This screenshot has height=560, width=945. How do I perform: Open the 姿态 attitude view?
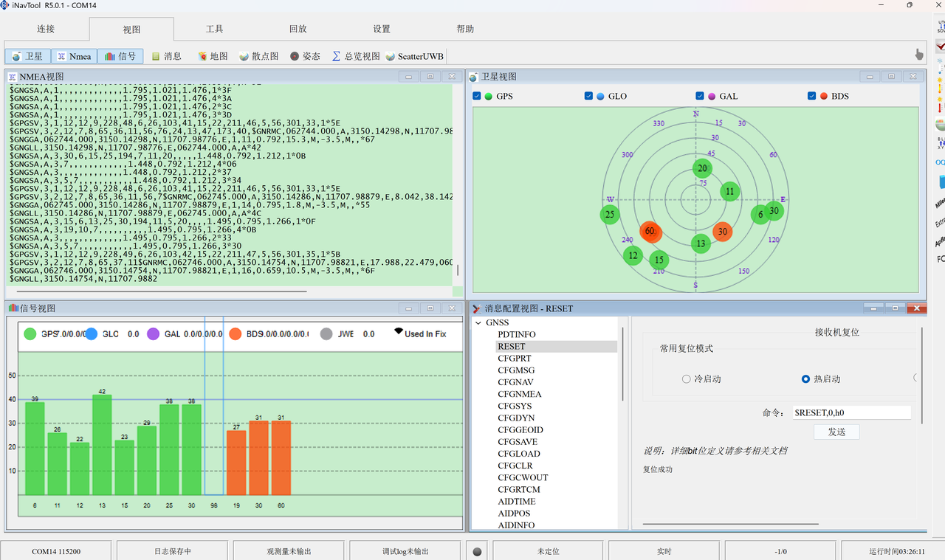pyautogui.click(x=305, y=56)
